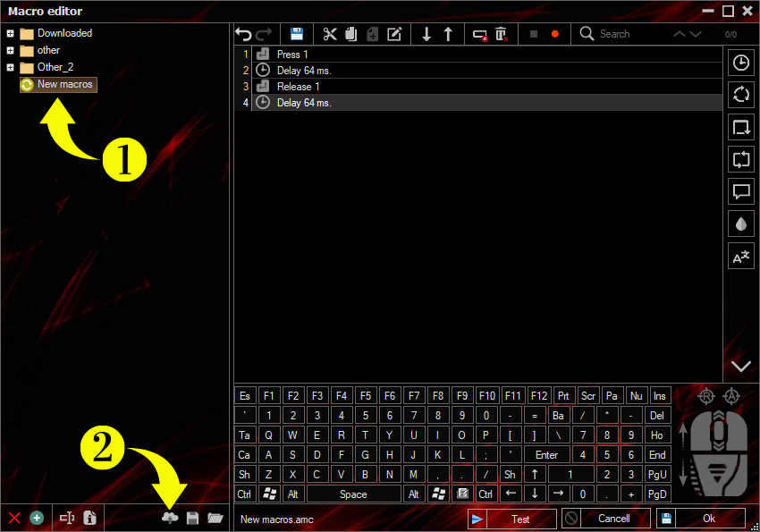Save macro using blue floppy toolbar icon
The image size is (760, 532).
297,34
